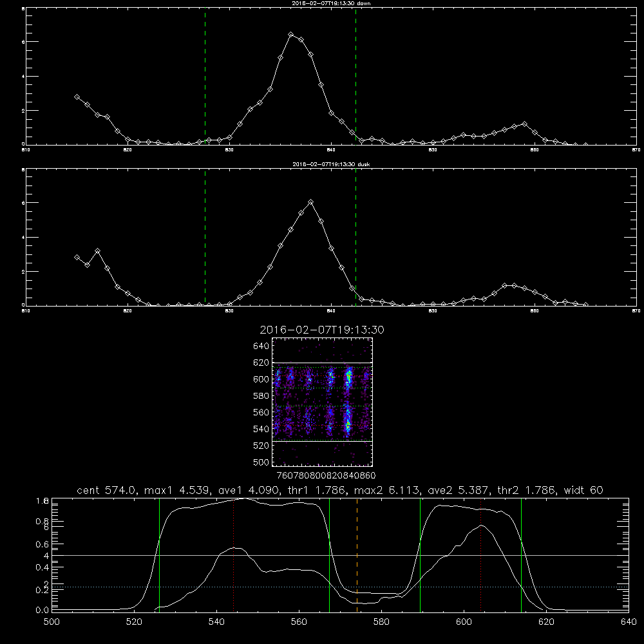644x644 pixels.
Task: Click the highest diamond marker in dawn plot
Action: pyautogui.click(x=291, y=35)
